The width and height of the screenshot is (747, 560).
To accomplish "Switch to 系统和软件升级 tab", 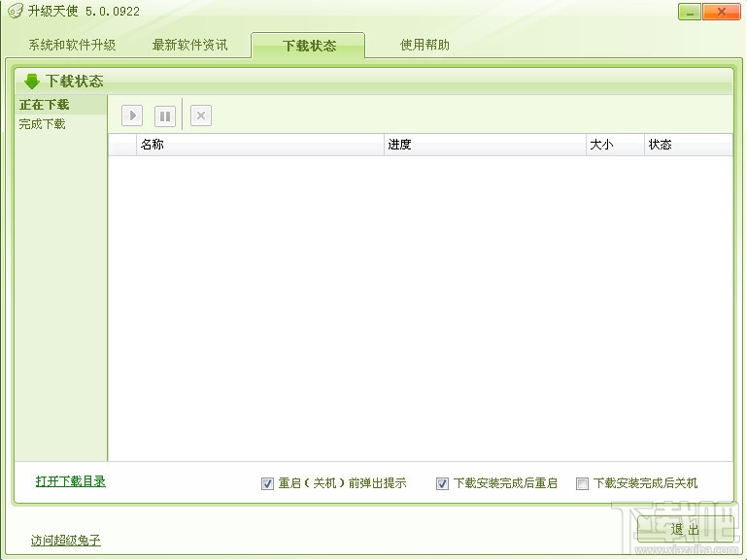I will point(72,46).
